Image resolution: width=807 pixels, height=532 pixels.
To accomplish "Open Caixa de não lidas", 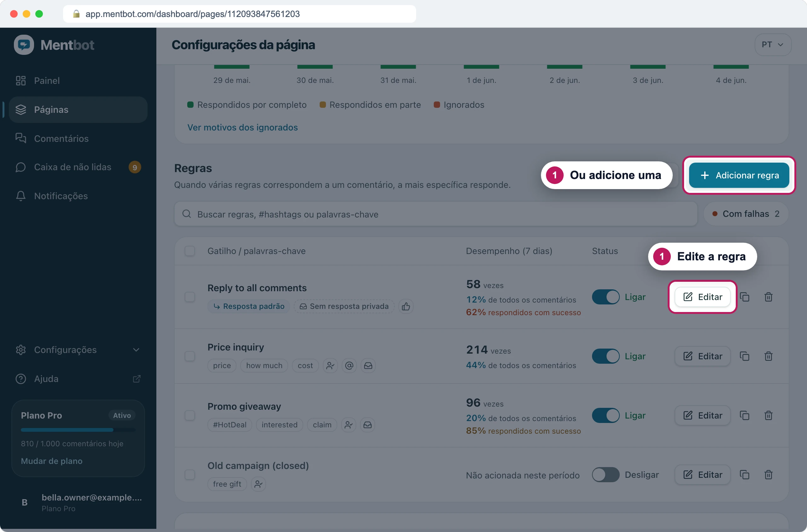I will point(78,167).
